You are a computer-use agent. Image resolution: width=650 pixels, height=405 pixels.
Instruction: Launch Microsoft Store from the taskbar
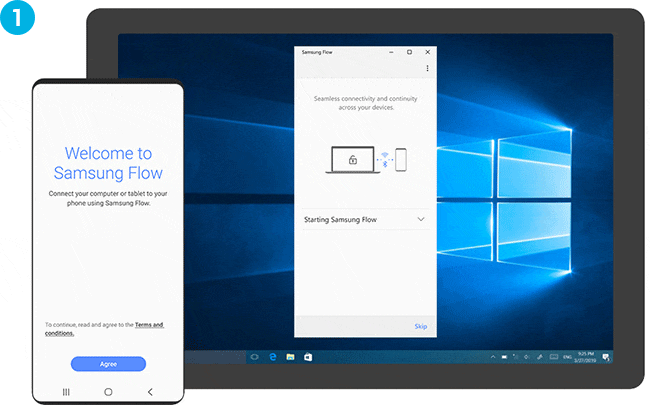pyautogui.click(x=307, y=356)
